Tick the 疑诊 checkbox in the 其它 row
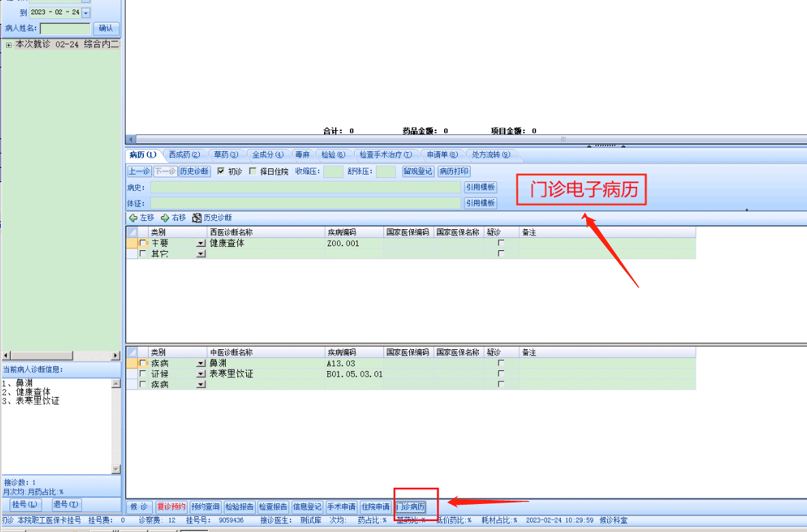The height and width of the screenshot is (532, 807). tap(501, 253)
